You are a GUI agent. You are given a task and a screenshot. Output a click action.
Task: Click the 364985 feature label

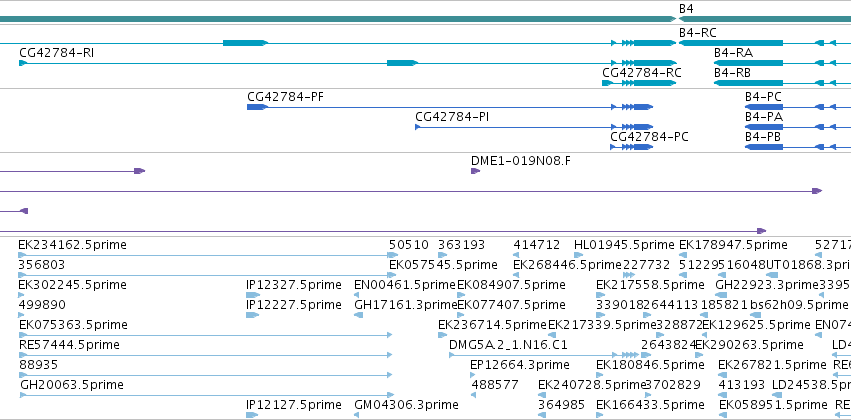click(562, 405)
